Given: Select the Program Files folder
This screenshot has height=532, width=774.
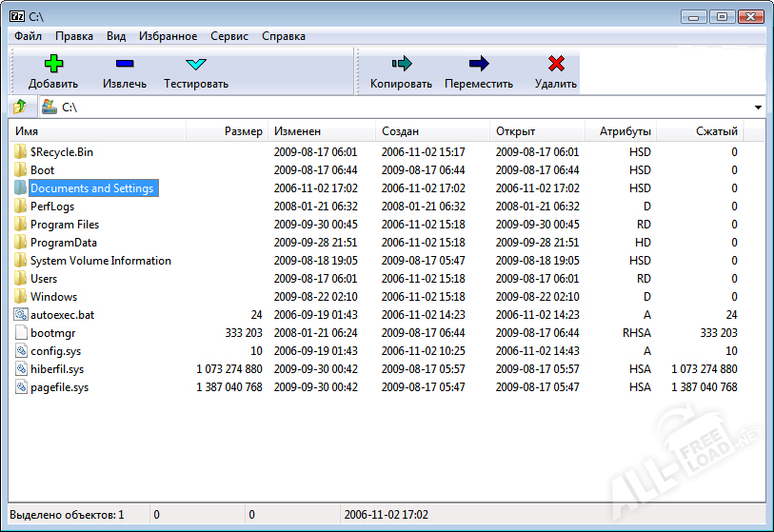Looking at the screenshot, I should pos(64,225).
